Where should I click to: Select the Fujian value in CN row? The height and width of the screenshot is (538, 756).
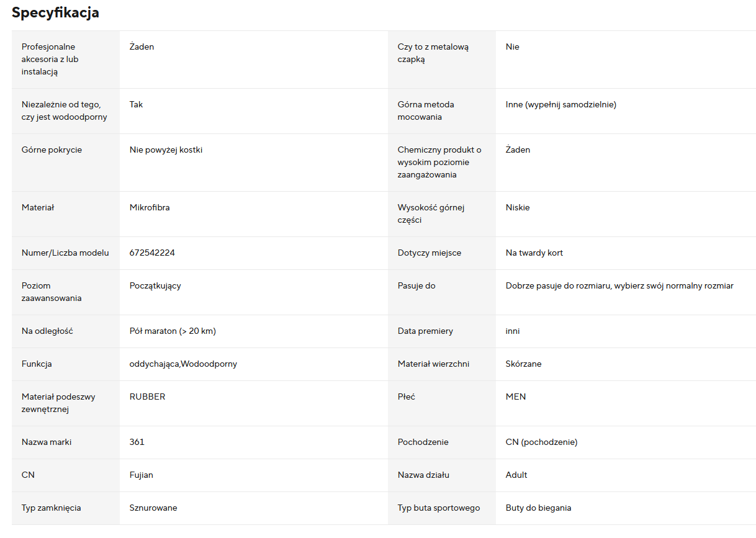pyautogui.click(x=142, y=475)
